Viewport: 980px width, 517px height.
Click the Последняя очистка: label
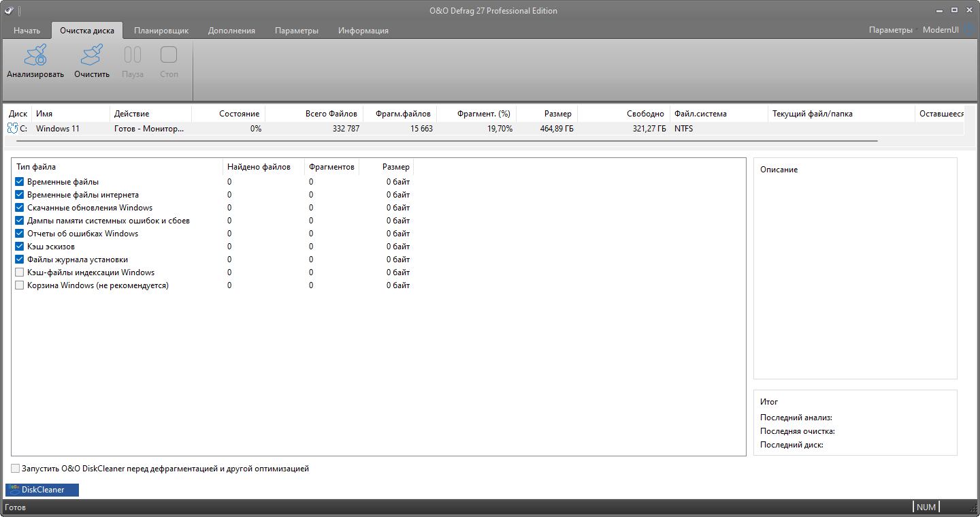pyautogui.click(x=798, y=431)
